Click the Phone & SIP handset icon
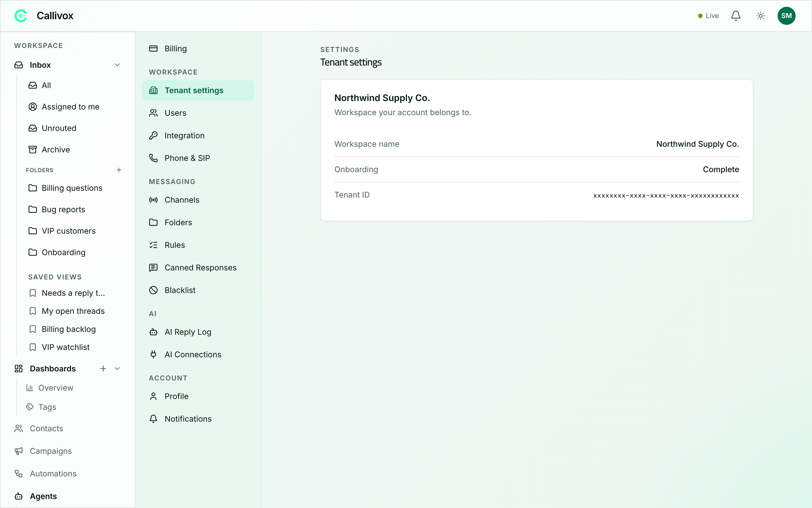The image size is (812, 508). (x=153, y=158)
